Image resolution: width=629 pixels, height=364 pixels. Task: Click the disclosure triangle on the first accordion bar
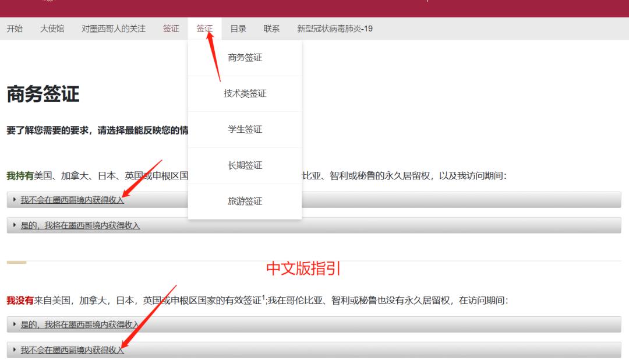[x=13, y=200]
